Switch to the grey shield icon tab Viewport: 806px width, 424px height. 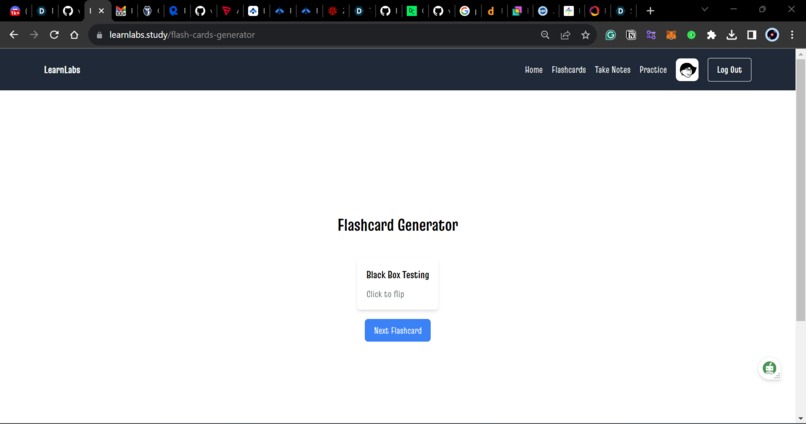click(148, 11)
